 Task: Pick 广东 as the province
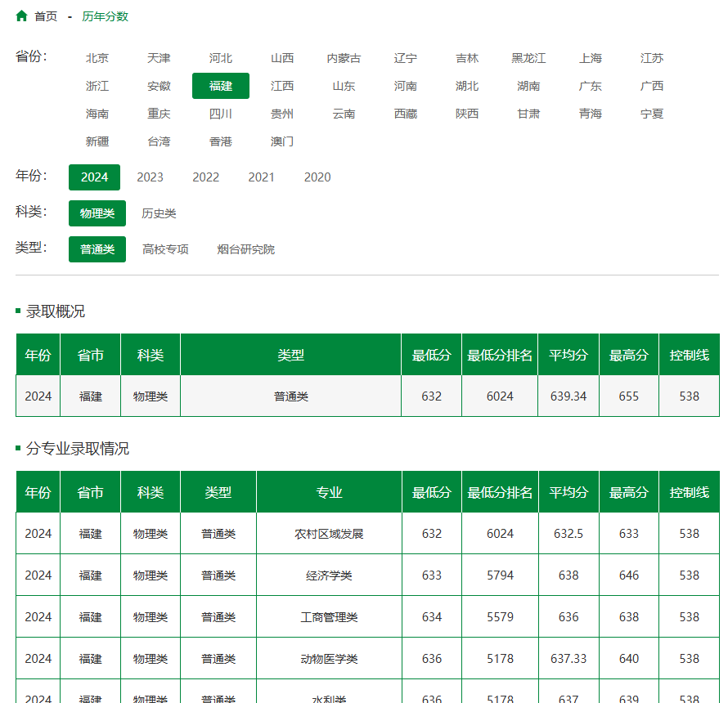(x=590, y=86)
